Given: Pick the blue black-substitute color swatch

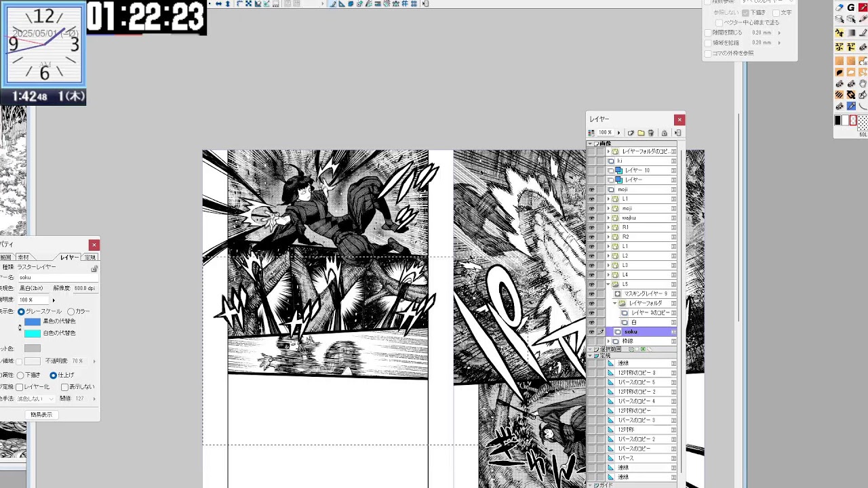Looking at the screenshot, I should click(x=32, y=321).
